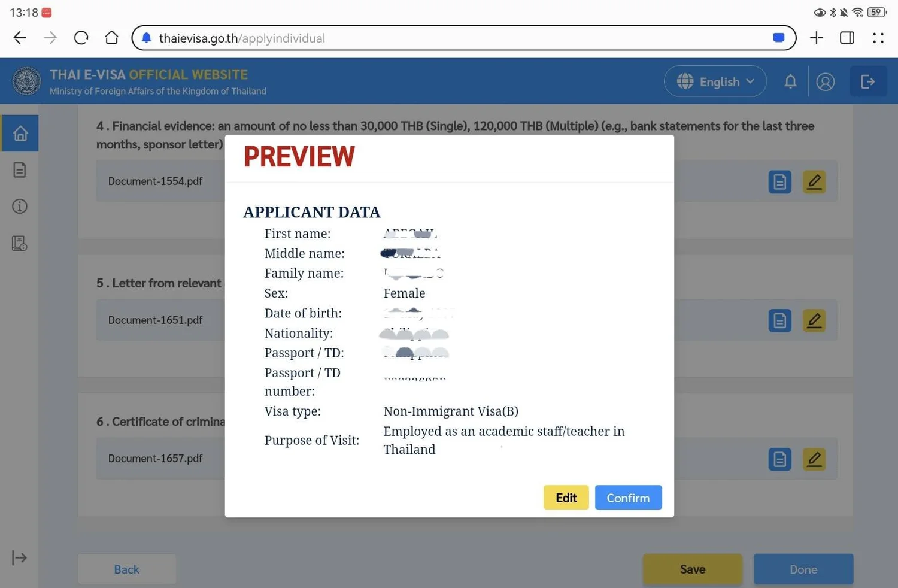
Task: Click the logout icon in header
Action: (x=868, y=81)
